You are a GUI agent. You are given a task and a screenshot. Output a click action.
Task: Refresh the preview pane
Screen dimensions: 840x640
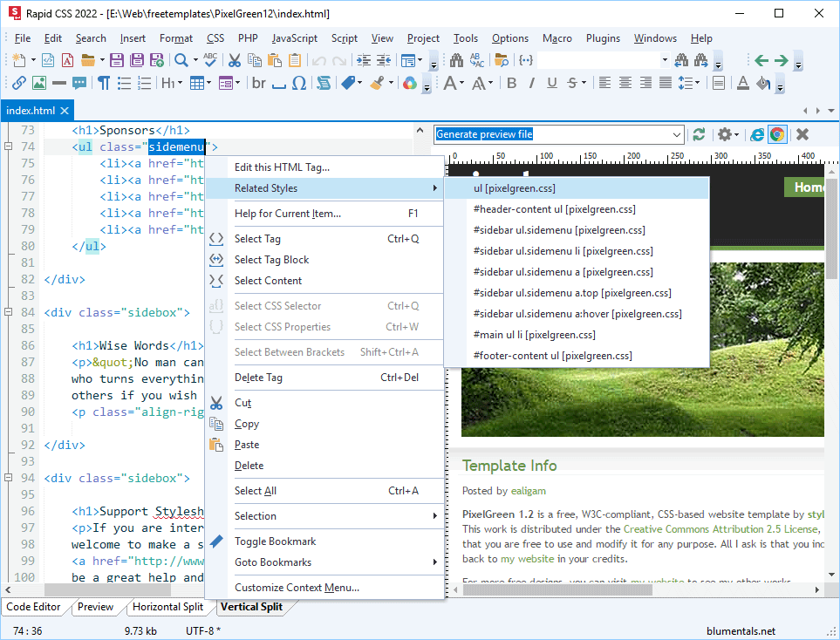[x=699, y=134]
